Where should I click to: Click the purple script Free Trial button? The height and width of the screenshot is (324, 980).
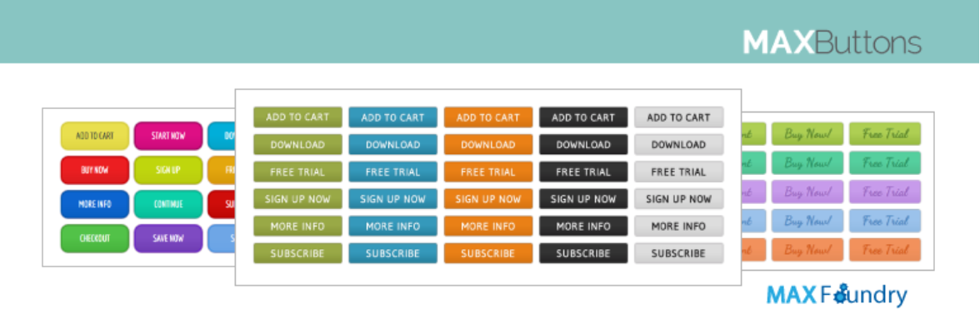point(885,192)
